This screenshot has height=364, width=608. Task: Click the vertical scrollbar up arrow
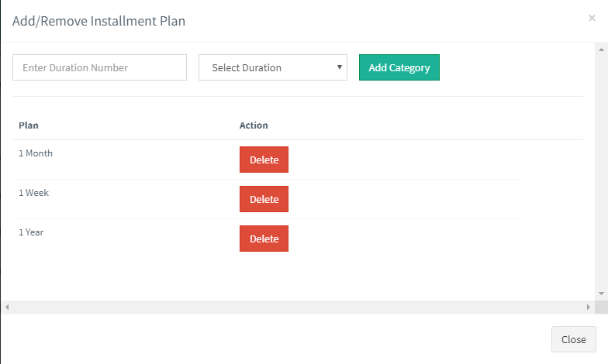602,49
